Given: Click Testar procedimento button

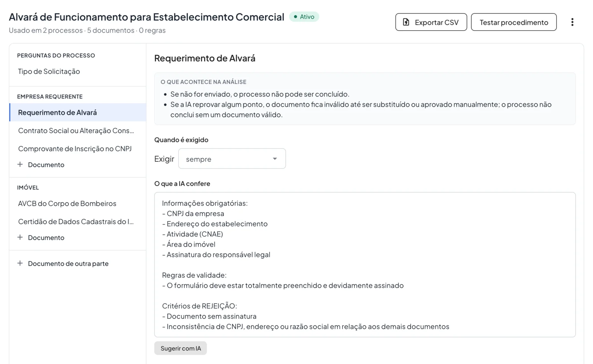Looking at the screenshot, I should point(514,22).
